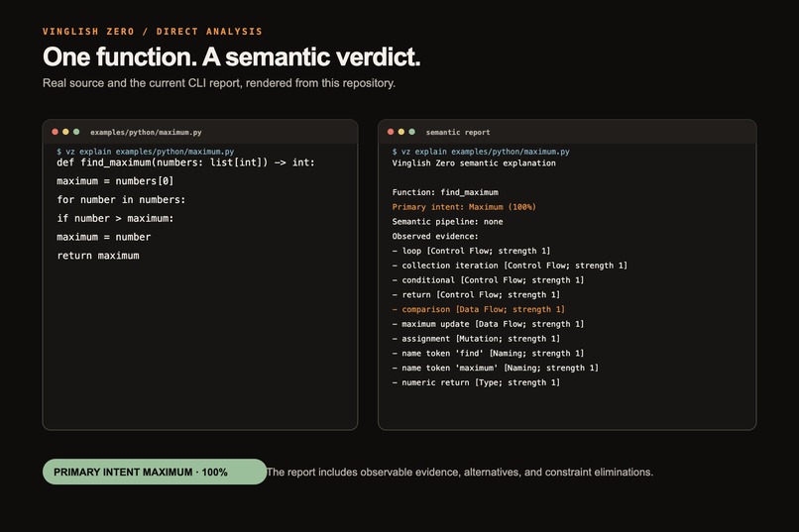
Task: Click the 'semantic report' window title
Action: (x=458, y=133)
